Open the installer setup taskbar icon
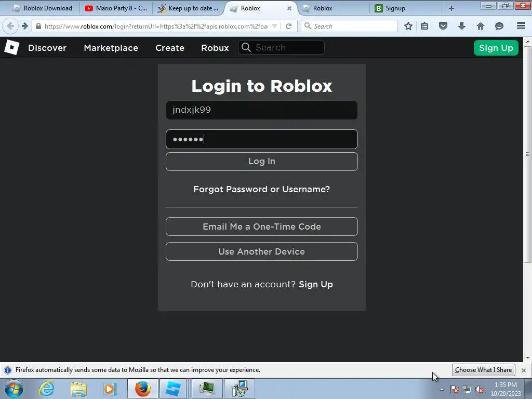 [x=240, y=389]
